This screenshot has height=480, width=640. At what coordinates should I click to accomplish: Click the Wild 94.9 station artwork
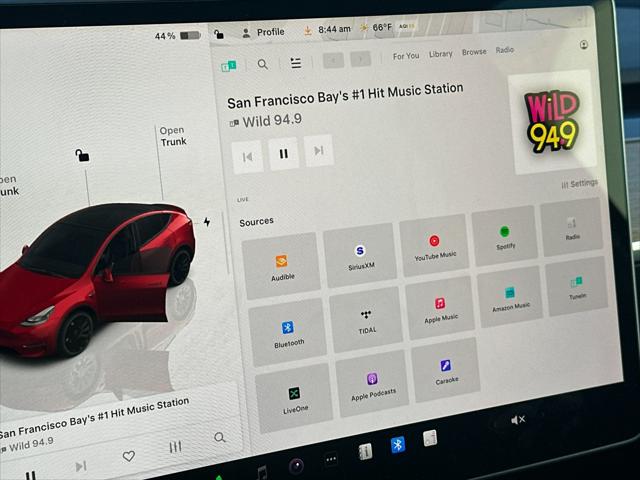tap(552, 122)
